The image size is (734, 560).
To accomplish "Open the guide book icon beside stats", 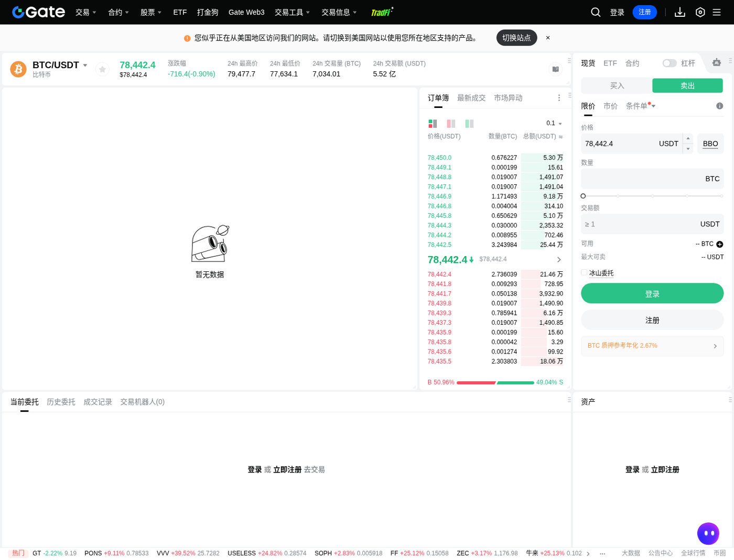I will click(x=556, y=69).
